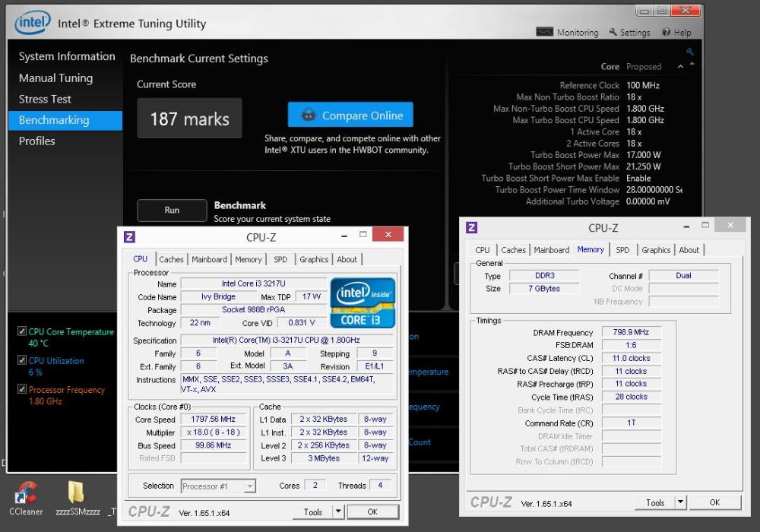Open Processor #1 selection dropdown
Screen dimensions: 760x532
coord(219,486)
